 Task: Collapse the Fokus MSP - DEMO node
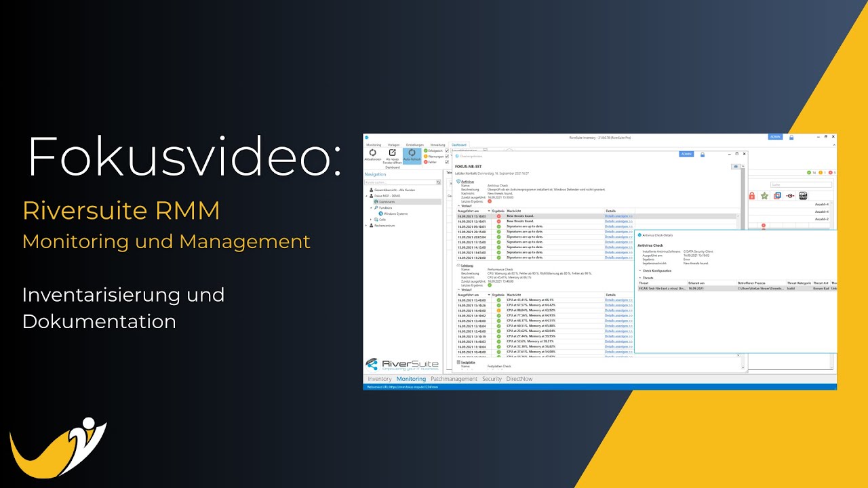pyautogui.click(x=366, y=196)
